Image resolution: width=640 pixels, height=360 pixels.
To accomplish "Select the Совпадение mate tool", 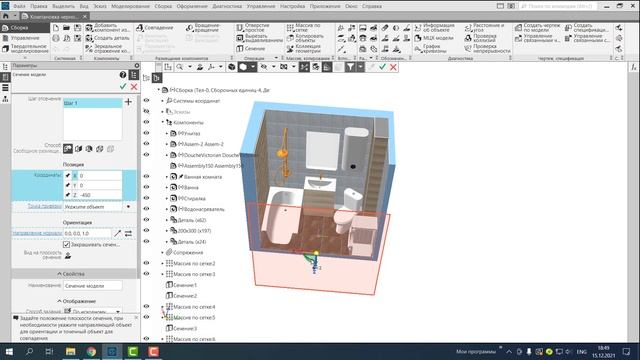I will (155, 28).
